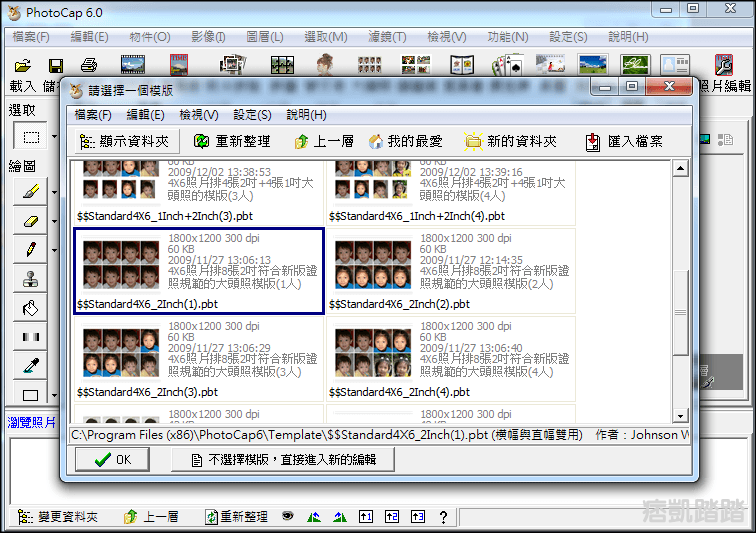Image resolution: width=756 pixels, height=533 pixels.
Task: Select template $$Standard4X6_1Inch+2Inch(4).pbt
Action: [451, 193]
